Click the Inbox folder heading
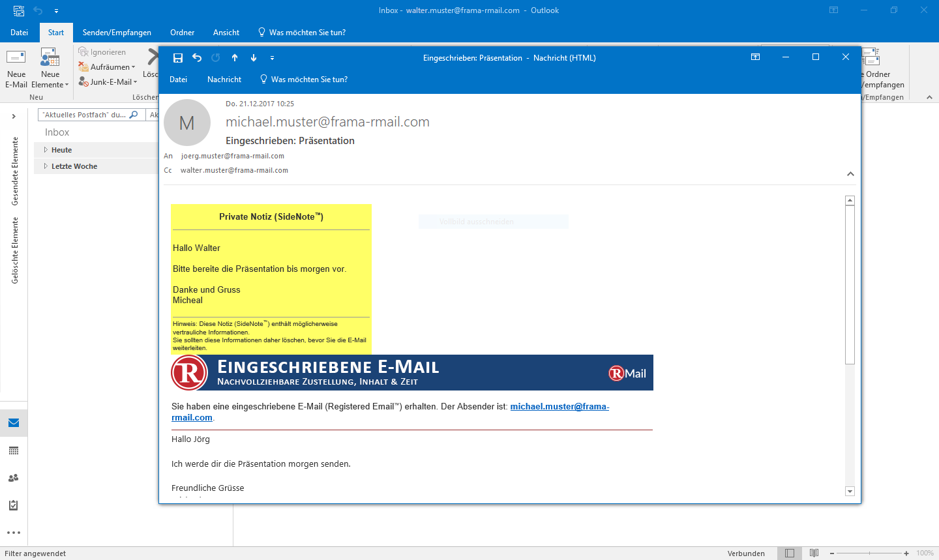 point(57,132)
